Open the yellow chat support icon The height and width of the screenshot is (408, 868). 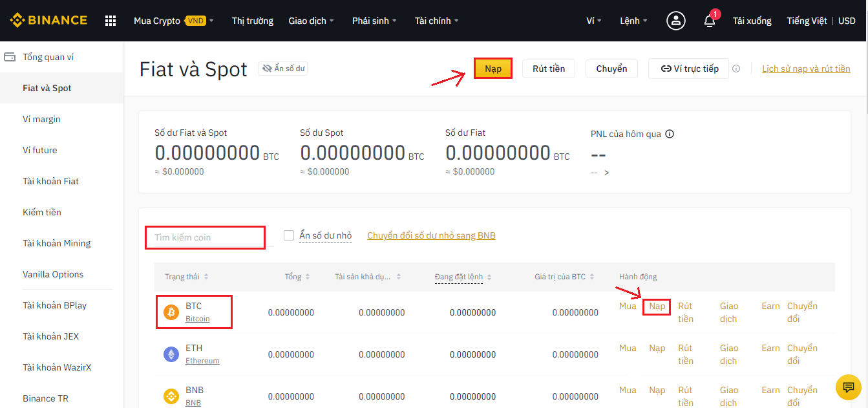pos(848,387)
